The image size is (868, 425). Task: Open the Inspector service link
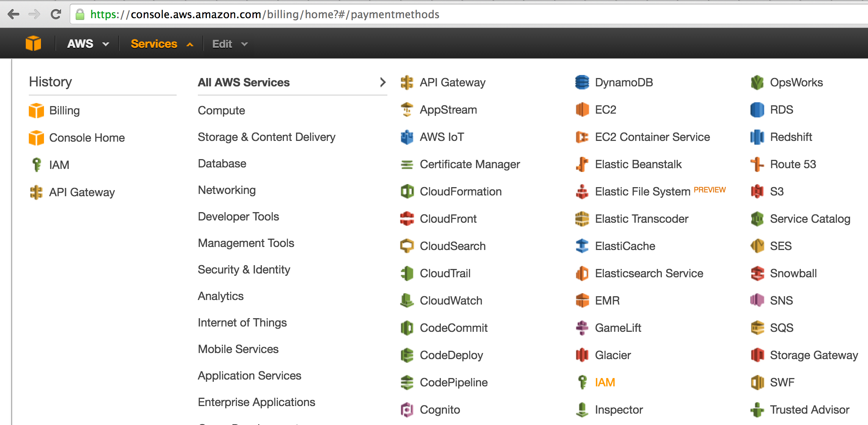pyautogui.click(x=619, y=409)
